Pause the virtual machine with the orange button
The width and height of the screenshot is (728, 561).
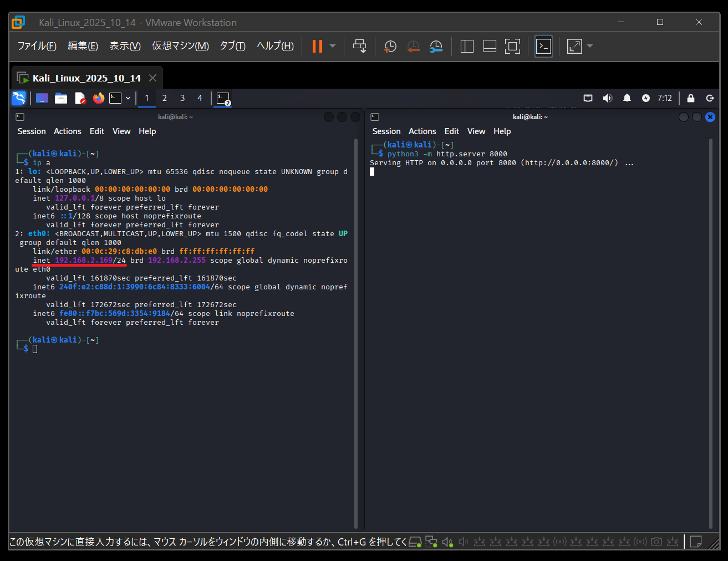pos(317,46)
